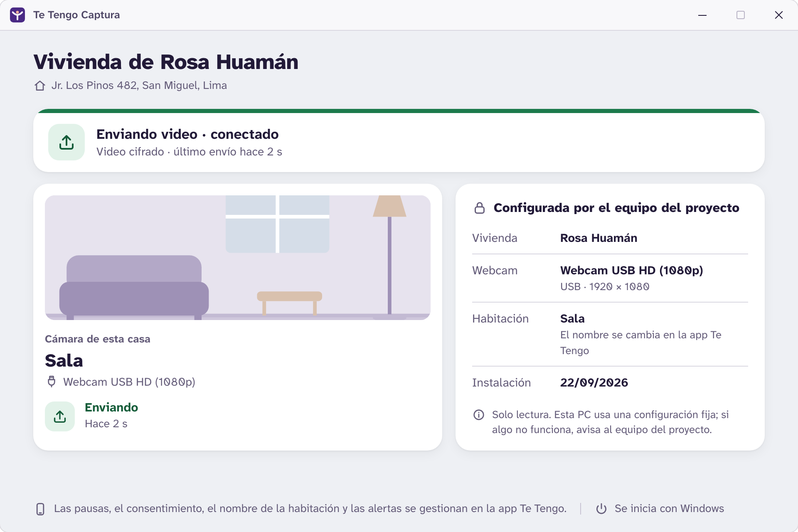Click the Habitación row label
Image resolution: width=798 pixels, height=532 pixels.
click(500, 319)
